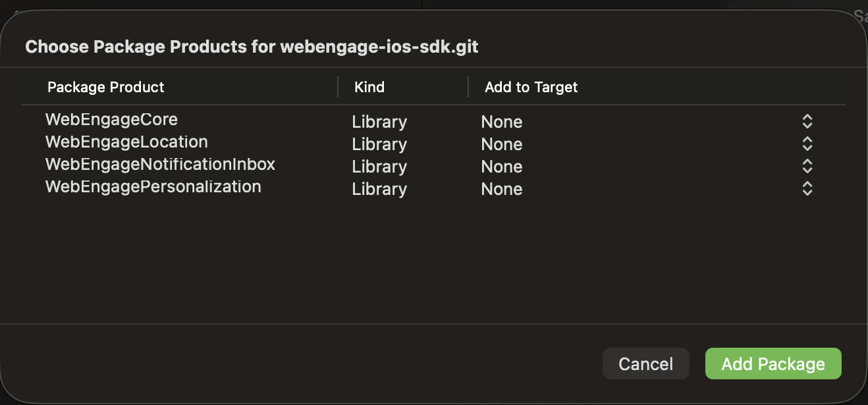Open target dropdown for WebEngageNotificationInbox row
This screenshot has height=405, width=868.
point(807,167)
